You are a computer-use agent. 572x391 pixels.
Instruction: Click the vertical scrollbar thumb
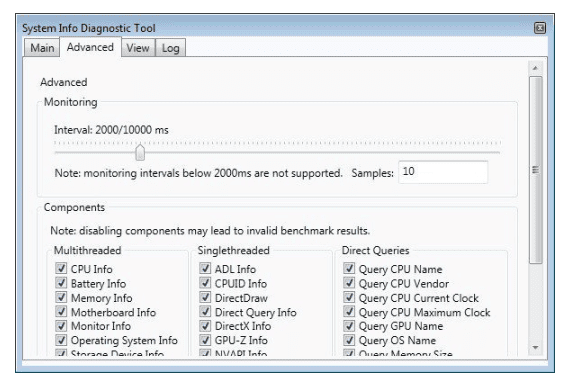coord(535,170)
